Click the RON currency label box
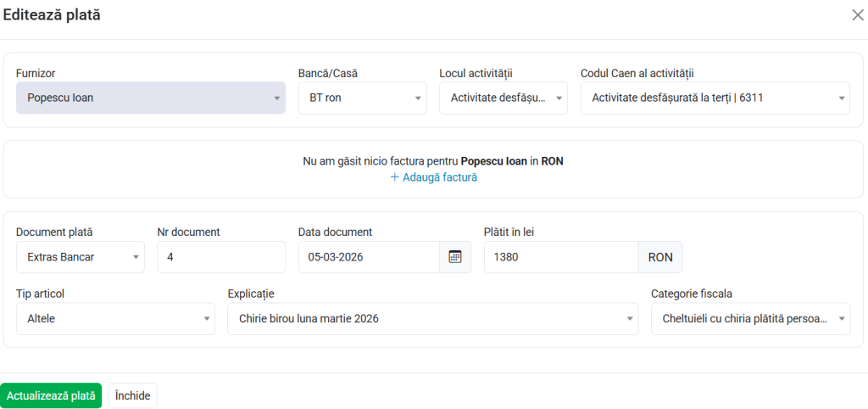Image resolution: width=868 pixels, height=409 pixels. (x=660, y=257)
